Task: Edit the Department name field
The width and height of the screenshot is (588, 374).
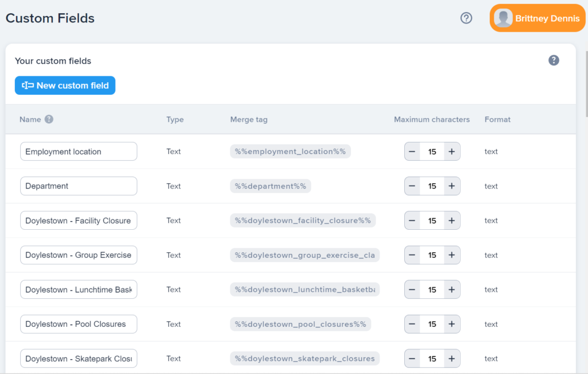Action: pos(78,186)
